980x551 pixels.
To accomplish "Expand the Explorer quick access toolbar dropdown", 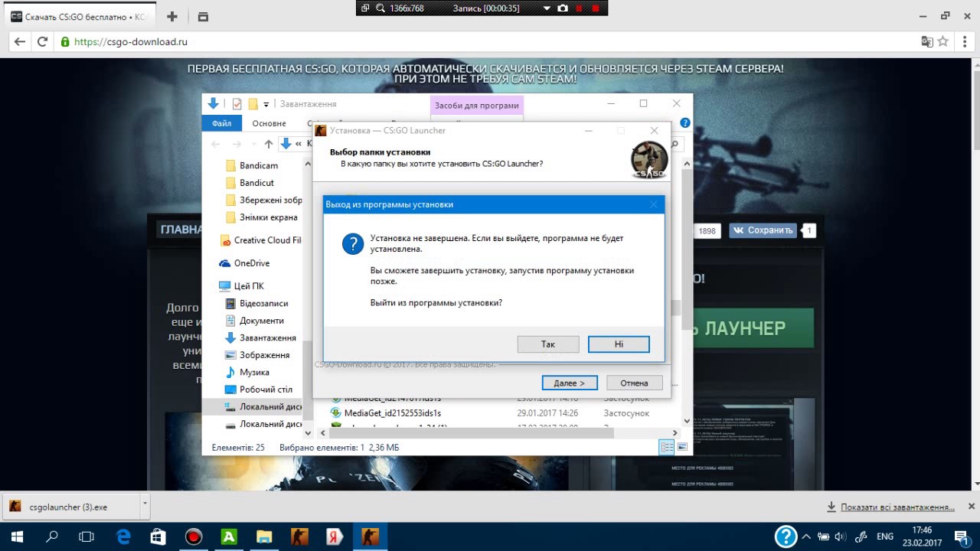I will coord(266,104).
